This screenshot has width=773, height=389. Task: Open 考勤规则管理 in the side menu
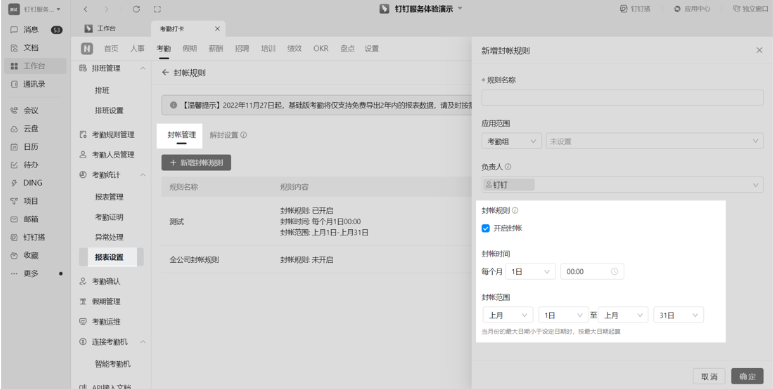click(113, 135)
